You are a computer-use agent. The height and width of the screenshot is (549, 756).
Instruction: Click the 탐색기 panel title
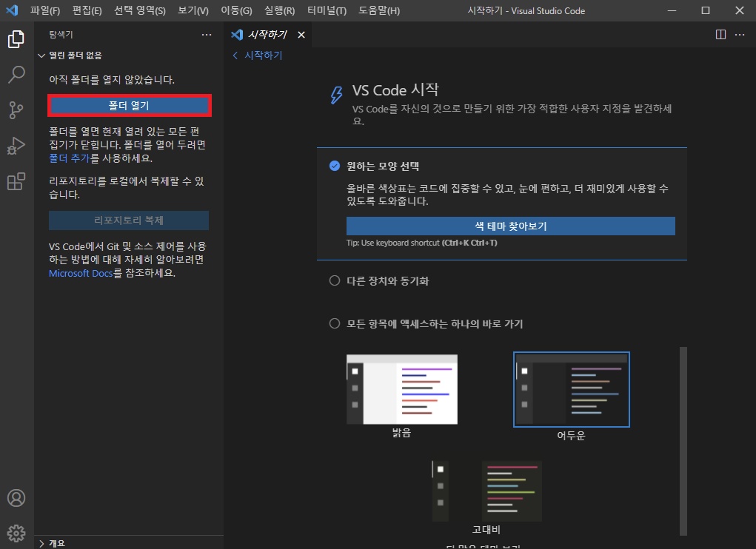61,35
